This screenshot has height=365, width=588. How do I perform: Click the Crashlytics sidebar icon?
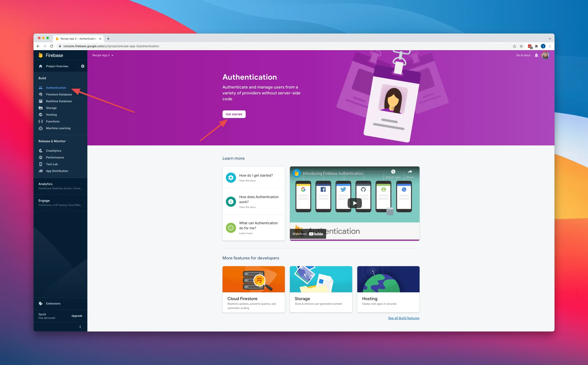[41, 150]
